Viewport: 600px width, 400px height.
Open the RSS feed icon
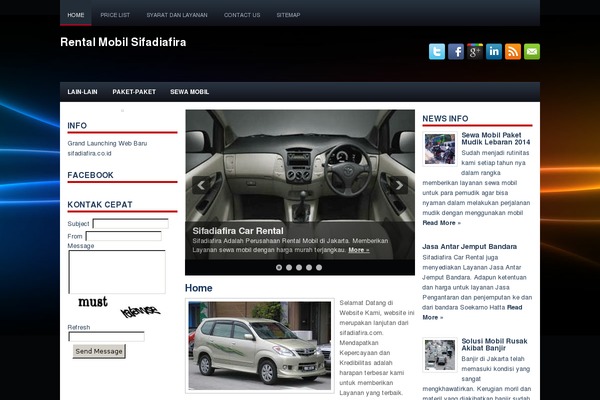[x=513, y=51]
